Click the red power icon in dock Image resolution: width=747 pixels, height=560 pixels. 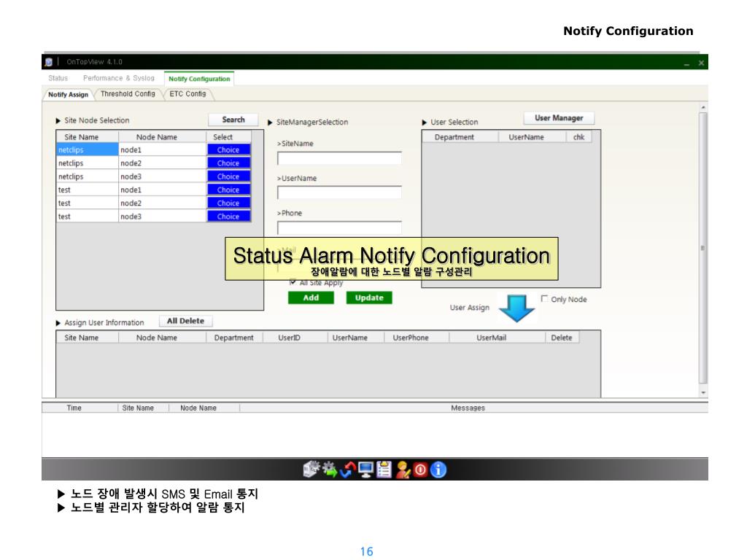[x=420, y=470]
